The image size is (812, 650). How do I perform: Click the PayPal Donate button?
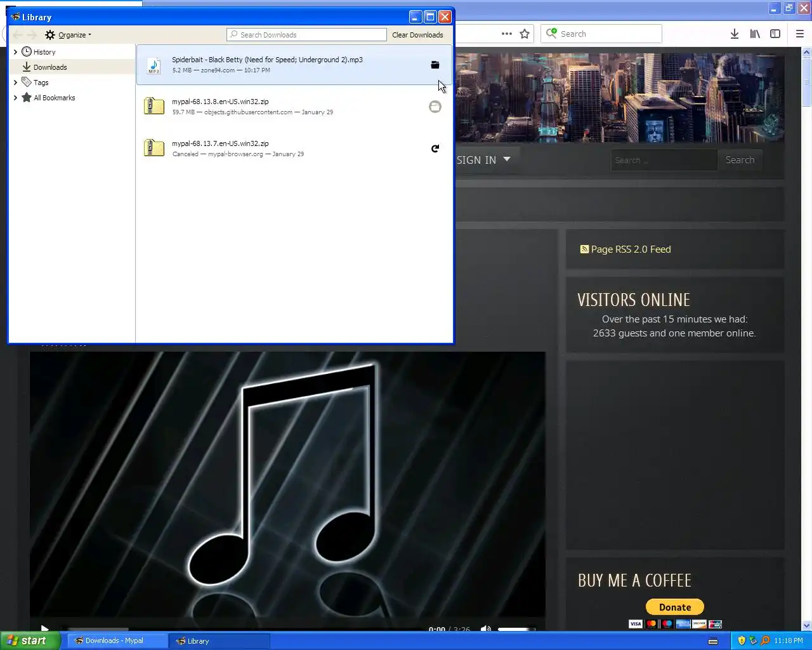tap(675, 607)
